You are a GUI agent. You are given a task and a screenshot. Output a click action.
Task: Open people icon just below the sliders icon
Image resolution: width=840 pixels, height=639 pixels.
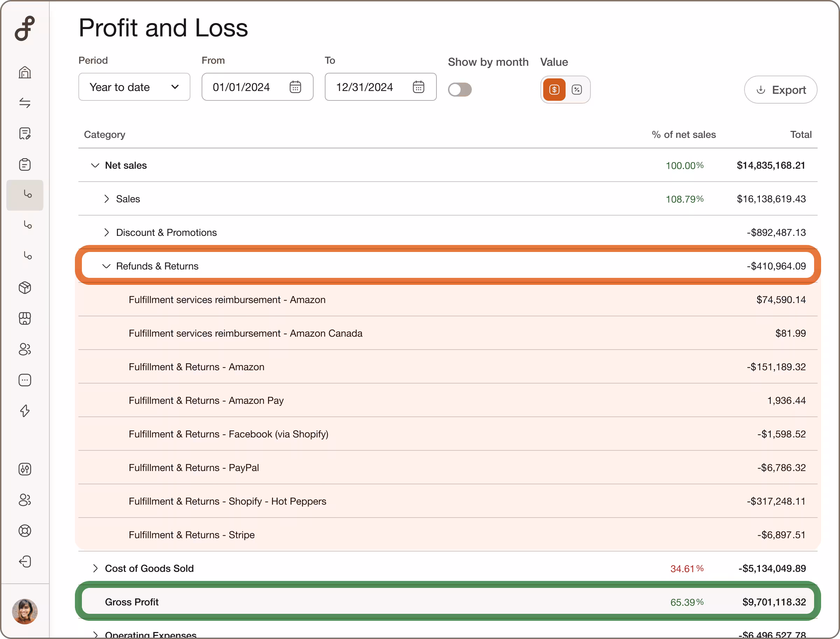[25, 500]
